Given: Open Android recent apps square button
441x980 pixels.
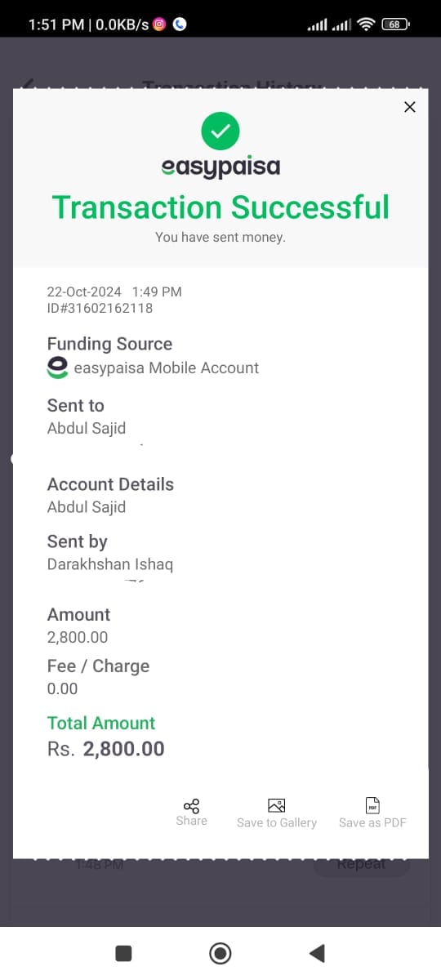Looking at the screenshot, I should (123, 952).
